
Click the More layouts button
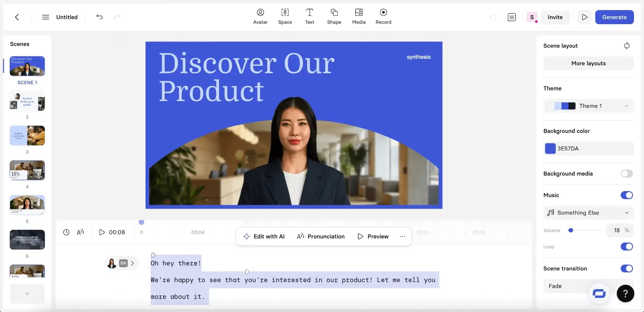[x=588, y=63]
